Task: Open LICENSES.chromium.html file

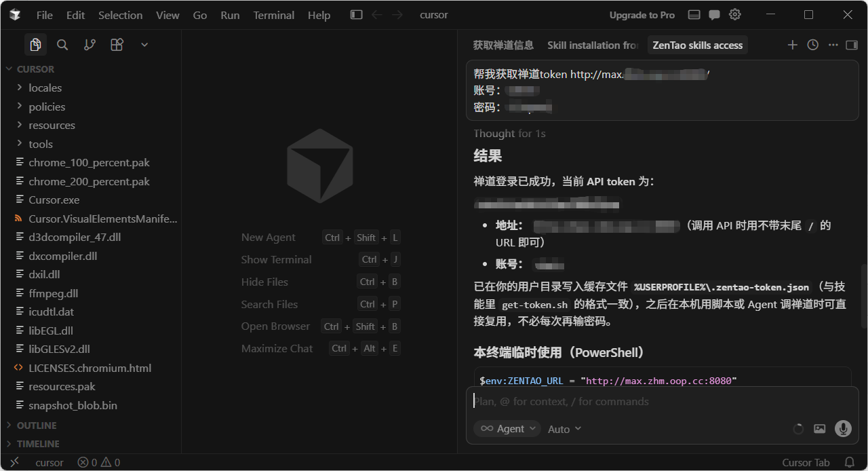Action: [91, 368]
